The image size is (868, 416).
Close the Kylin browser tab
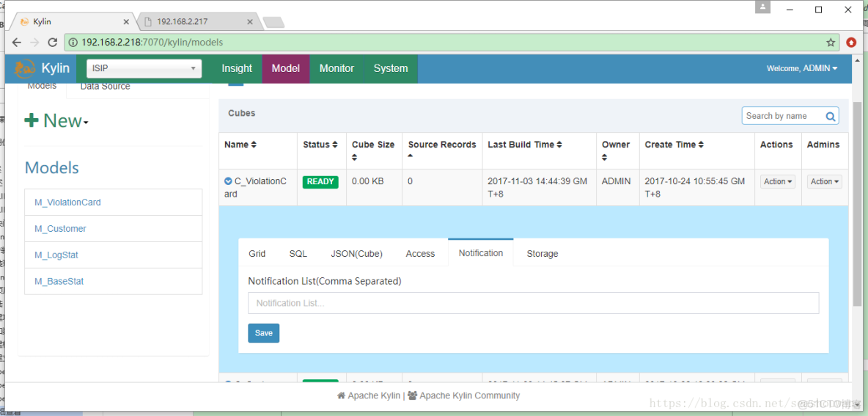[126, 22]
